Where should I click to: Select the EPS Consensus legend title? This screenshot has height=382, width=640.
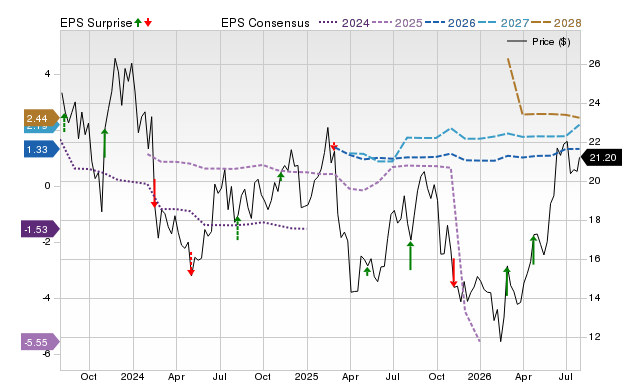265,23
